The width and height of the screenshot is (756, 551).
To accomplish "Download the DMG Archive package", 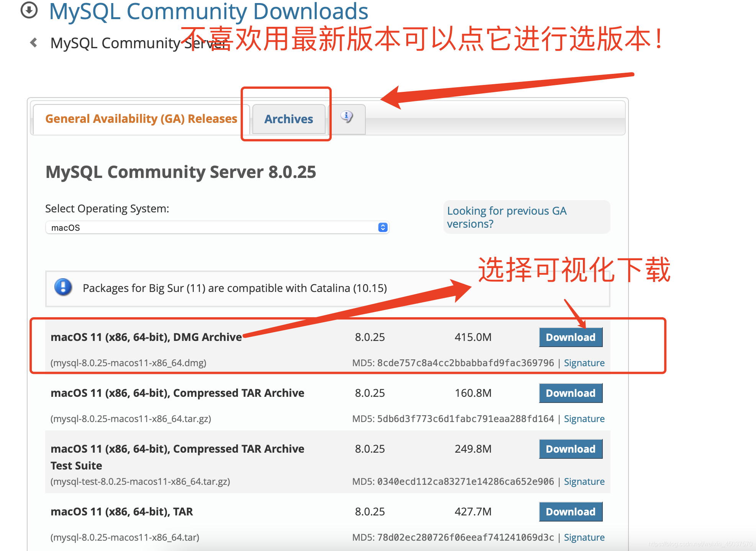I will (x=571, y=337).
